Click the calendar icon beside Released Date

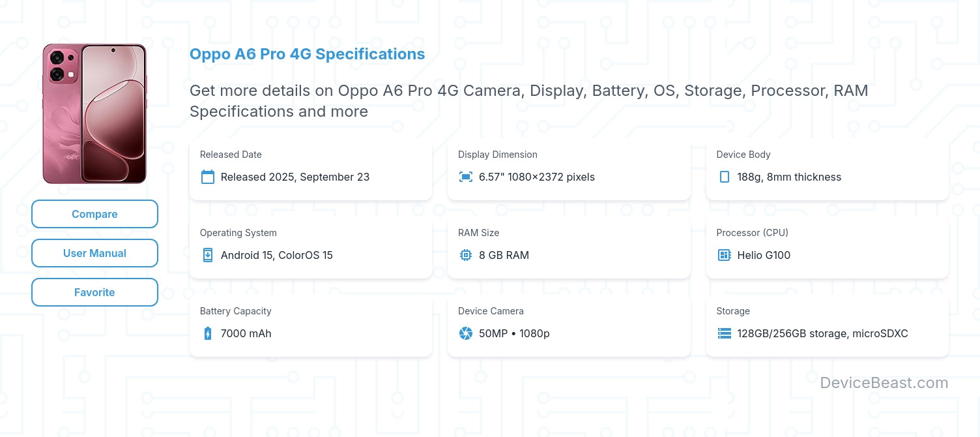(x=208, y=177)
